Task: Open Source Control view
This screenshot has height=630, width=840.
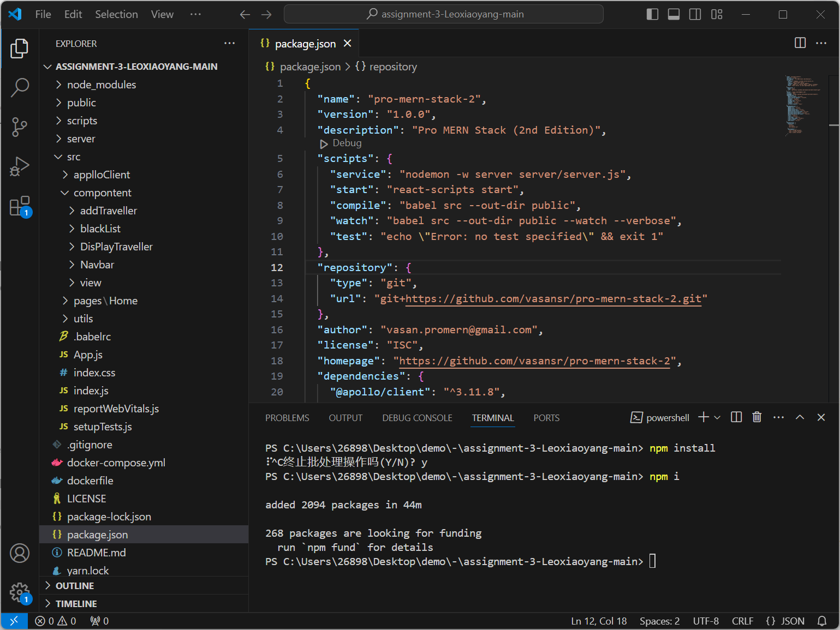Action: tap(20, 127)
